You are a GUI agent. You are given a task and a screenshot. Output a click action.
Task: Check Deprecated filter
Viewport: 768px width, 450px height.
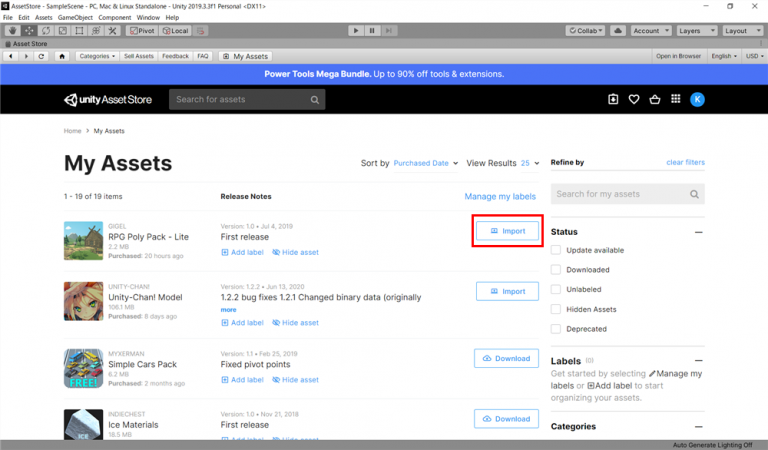(x=556, y=329)
